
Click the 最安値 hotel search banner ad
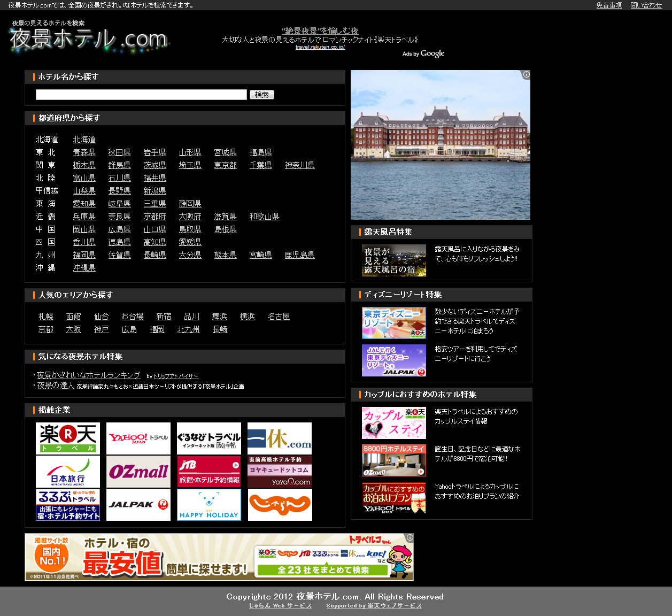219,557
